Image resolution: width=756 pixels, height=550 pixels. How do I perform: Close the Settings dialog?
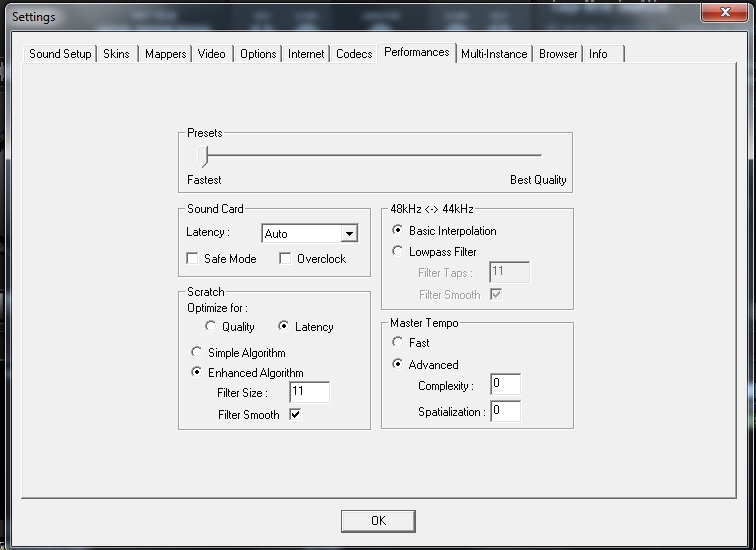[724, 12]
